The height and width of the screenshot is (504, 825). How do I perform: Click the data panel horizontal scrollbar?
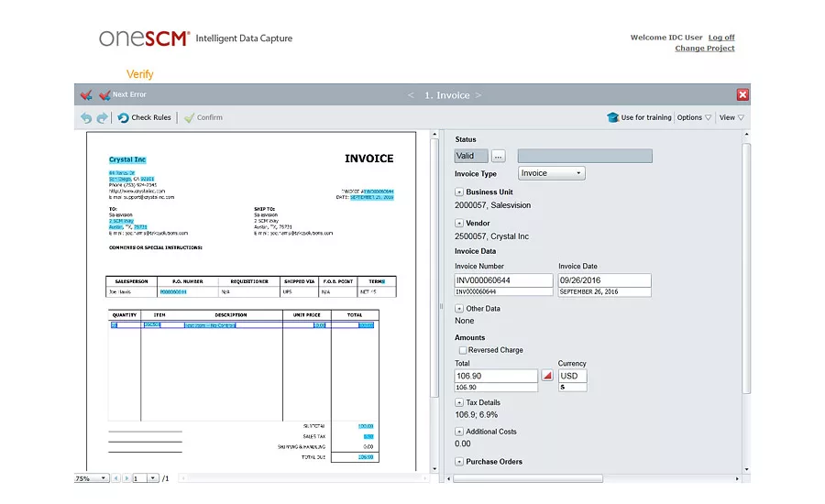tap(528, 478)
